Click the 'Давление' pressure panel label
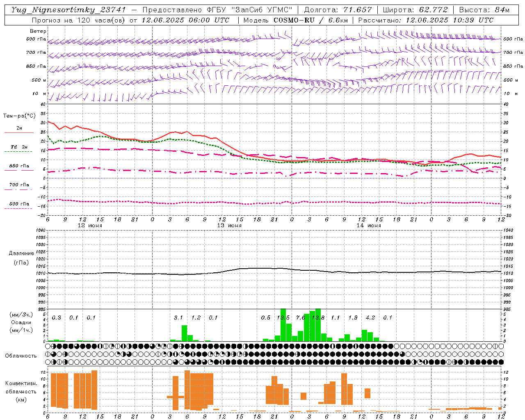The height and width of the screenshot is (420, 525). pos(21,253)
